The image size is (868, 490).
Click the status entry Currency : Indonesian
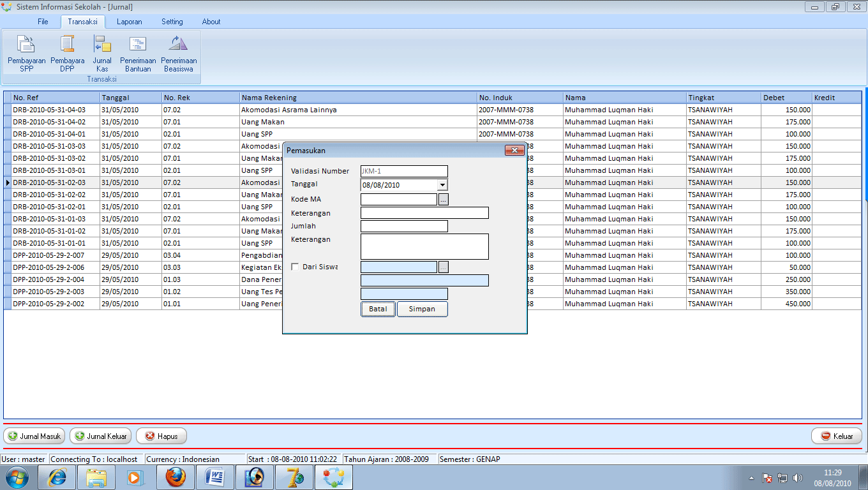(x=195, y=459)
